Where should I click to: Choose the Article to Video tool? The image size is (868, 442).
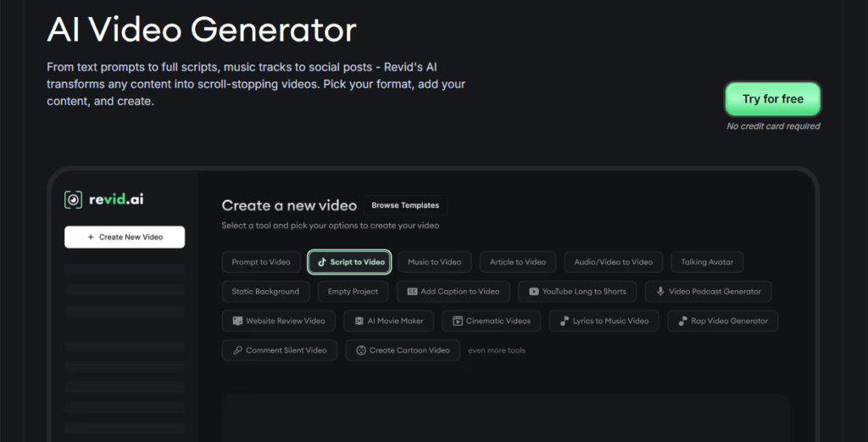(518, 262)
